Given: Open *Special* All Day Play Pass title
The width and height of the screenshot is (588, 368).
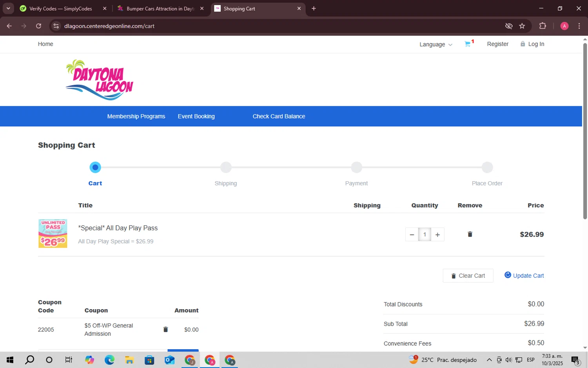Looking at the screenshot, I should pos(118,228).
